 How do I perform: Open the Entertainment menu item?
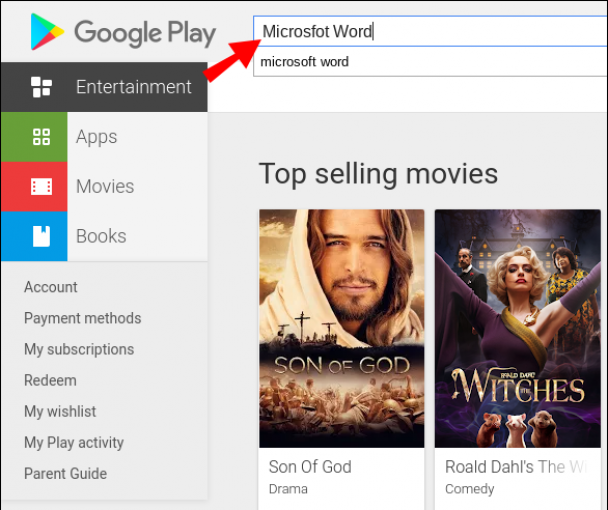[x=134, y=87]
